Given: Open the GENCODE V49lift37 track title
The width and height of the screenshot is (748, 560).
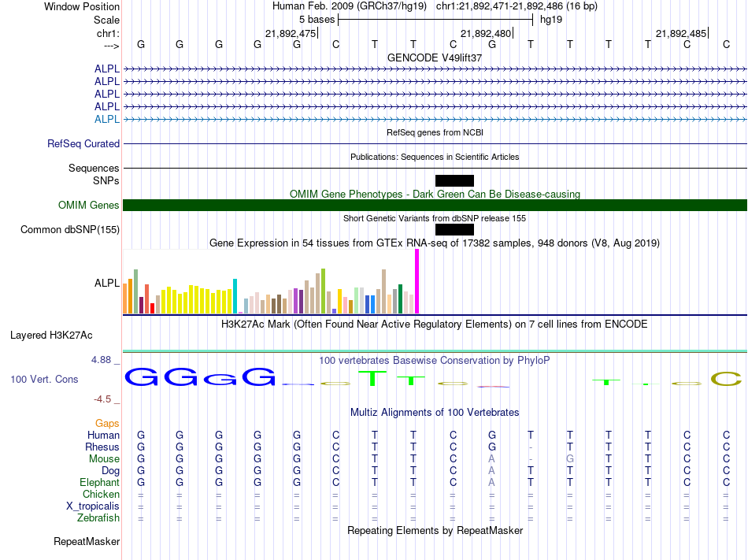Looking at the screenshot, I should [x=435, y=57].
